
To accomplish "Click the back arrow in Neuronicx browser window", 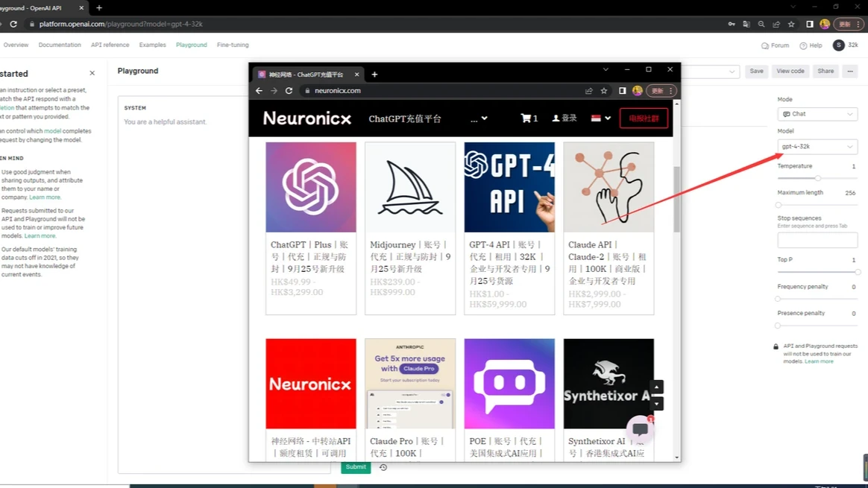I will pos(259,91).
